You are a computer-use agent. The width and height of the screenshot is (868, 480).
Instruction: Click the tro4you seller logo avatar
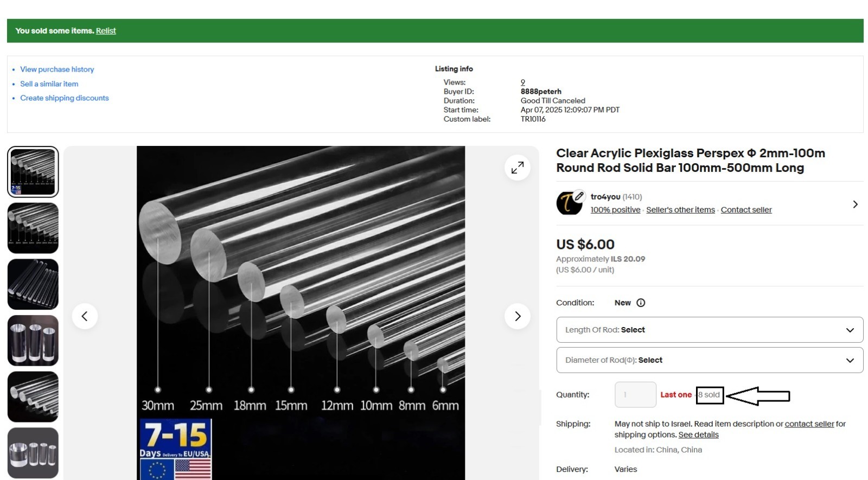pos(568,204)
